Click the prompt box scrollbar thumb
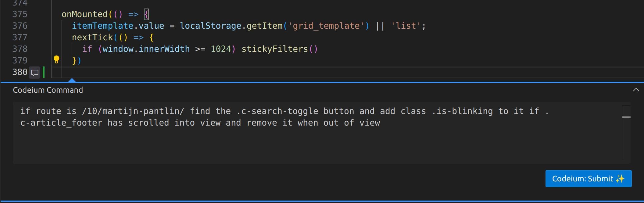644x203 pixels. click(x=626, y=117)
